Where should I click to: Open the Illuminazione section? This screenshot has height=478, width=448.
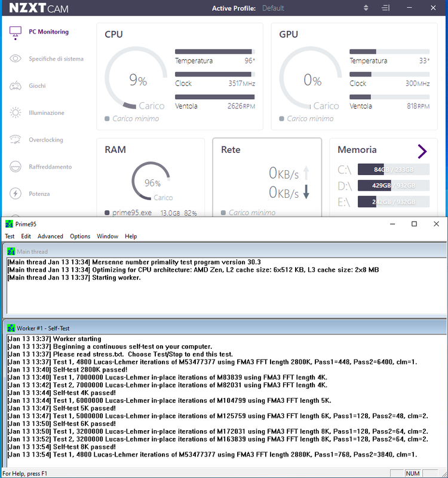click(x=47, y=113)
